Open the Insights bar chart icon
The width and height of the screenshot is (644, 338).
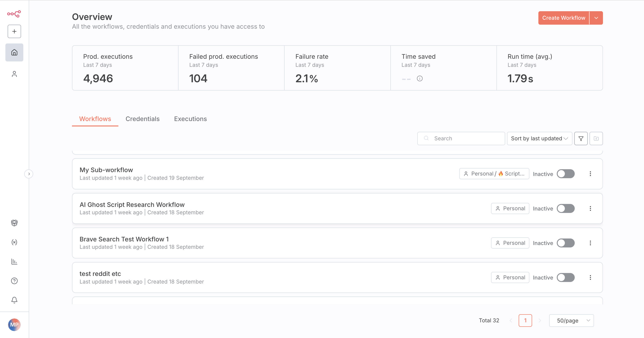click(14, 262)
